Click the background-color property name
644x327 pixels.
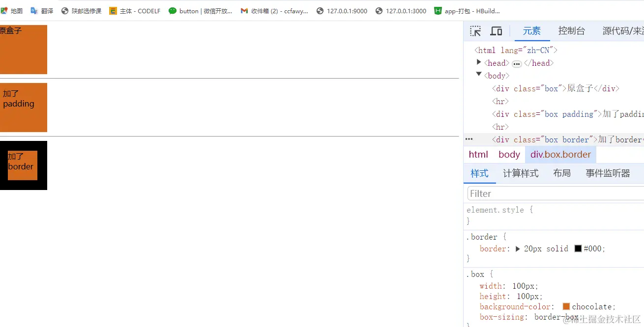point(515,307)
